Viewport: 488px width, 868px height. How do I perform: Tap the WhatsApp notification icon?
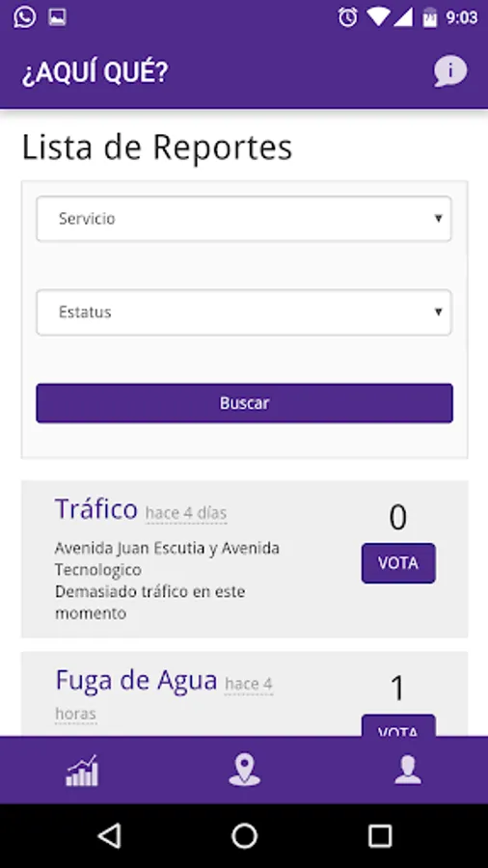click(x=25, y=17)
